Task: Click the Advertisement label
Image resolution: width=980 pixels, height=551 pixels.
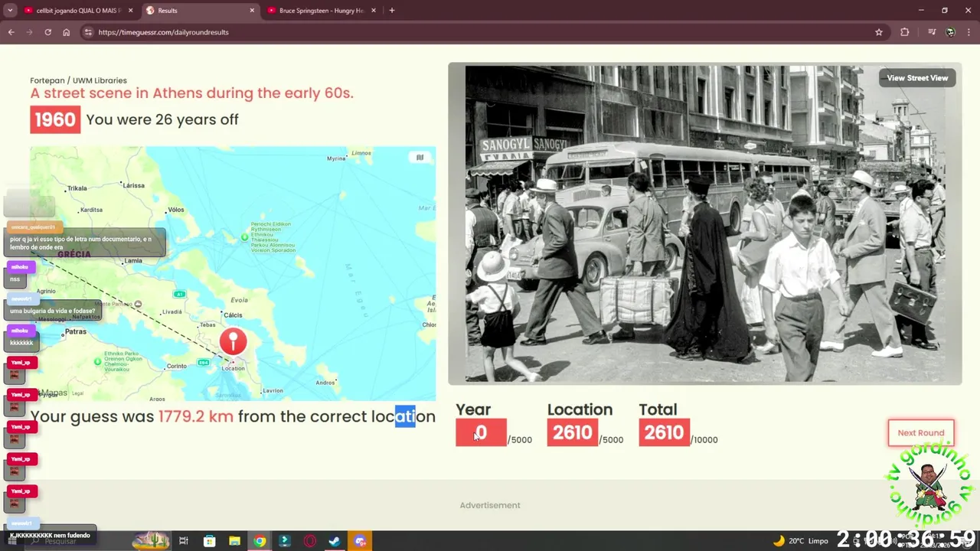Action: point(490,505)
